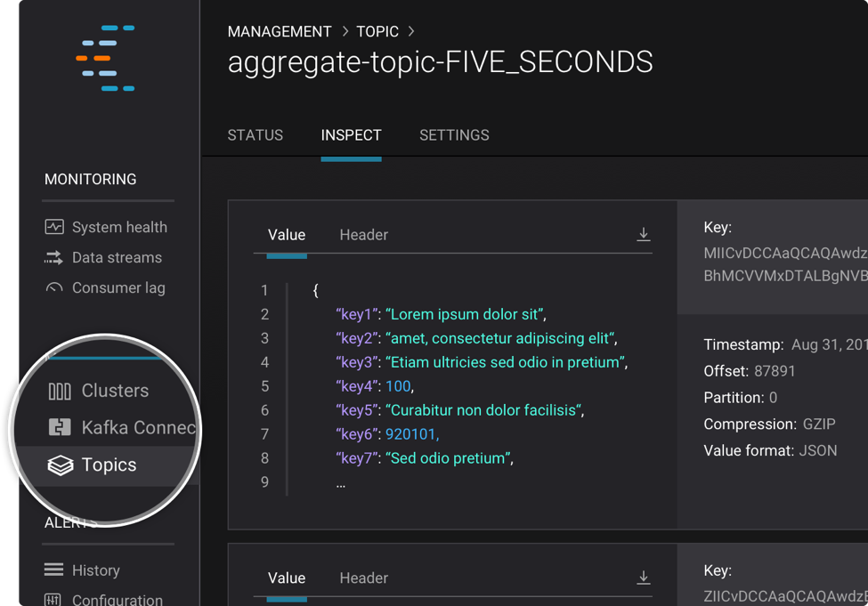Viewport: 868px width, 606px height.
Task: Click the topic title aggregate-topic-FIVE_SECONDS
Action: coord(440,62)
